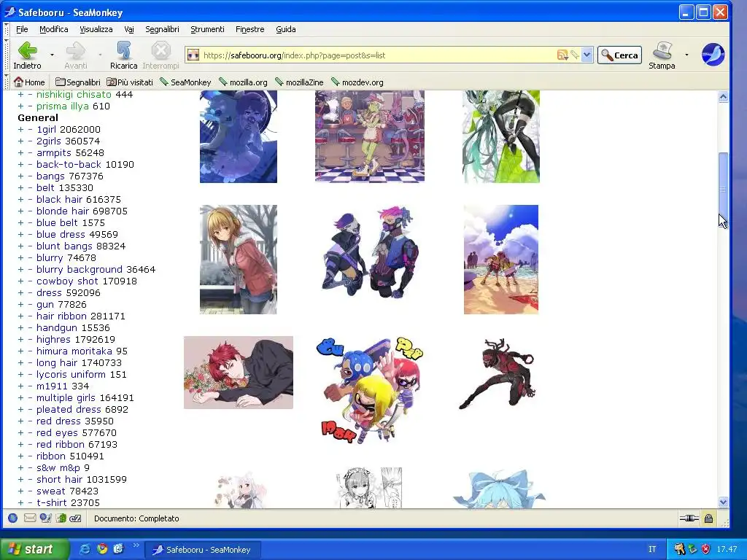Click the lycoris uniform tag link
The width and height of the screenshot is (747, 560).
click(x=71, y=374)
